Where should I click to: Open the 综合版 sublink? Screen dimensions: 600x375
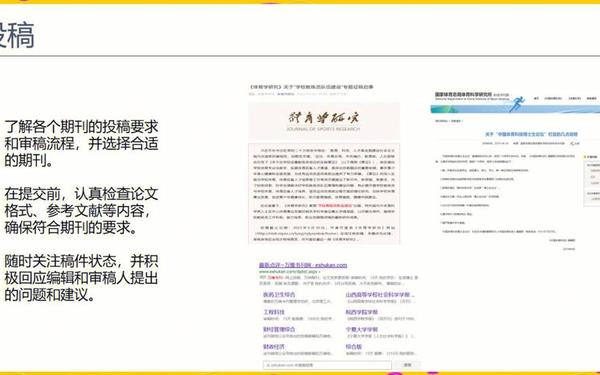tap(354, 346)
